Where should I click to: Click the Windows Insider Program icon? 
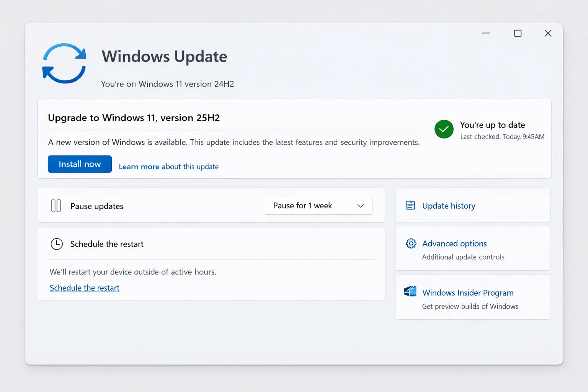[x=410, y=292]
